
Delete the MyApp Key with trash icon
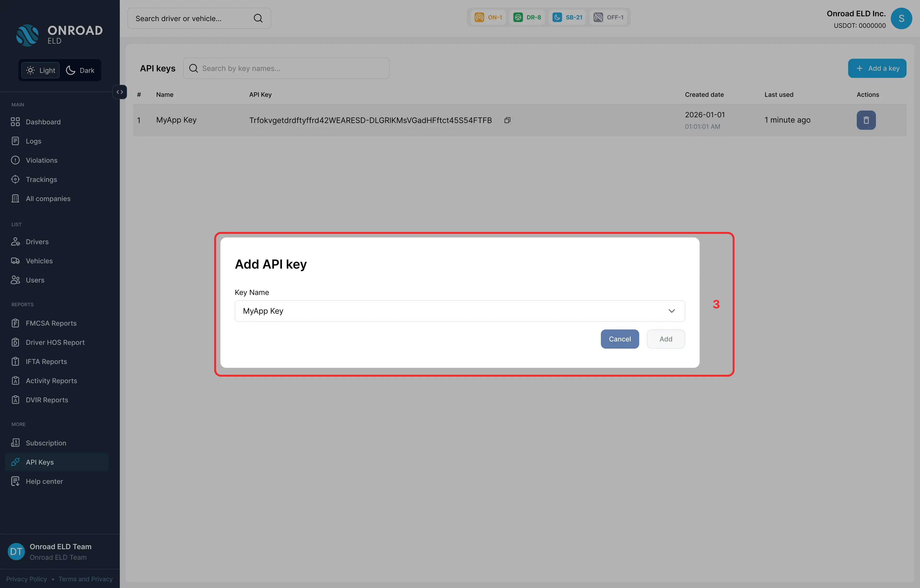[x=866, y=120]
